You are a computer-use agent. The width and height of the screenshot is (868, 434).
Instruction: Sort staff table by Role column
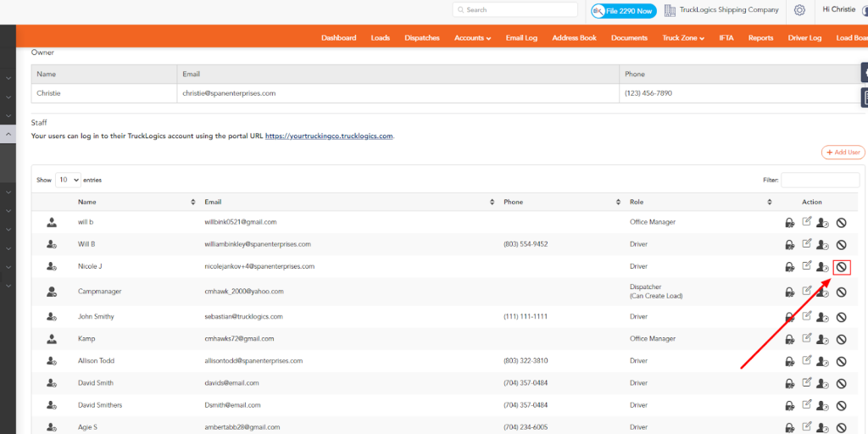point(770,202)
